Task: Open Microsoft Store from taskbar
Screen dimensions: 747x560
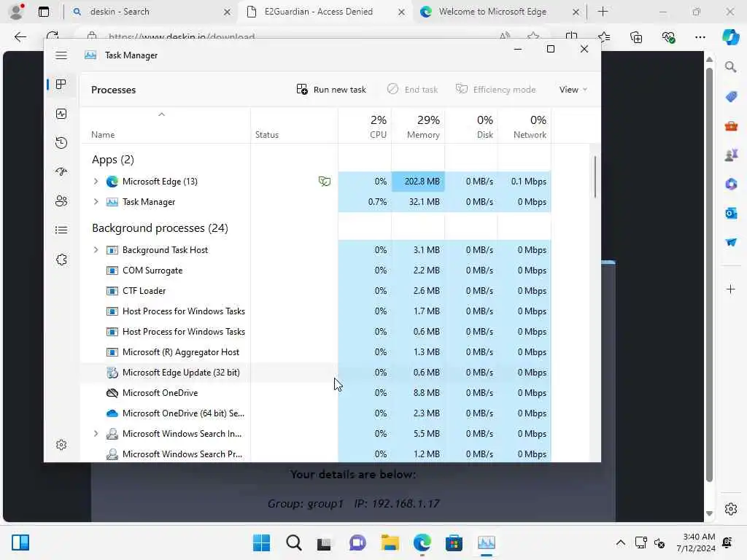Action: tap(454, 542)
